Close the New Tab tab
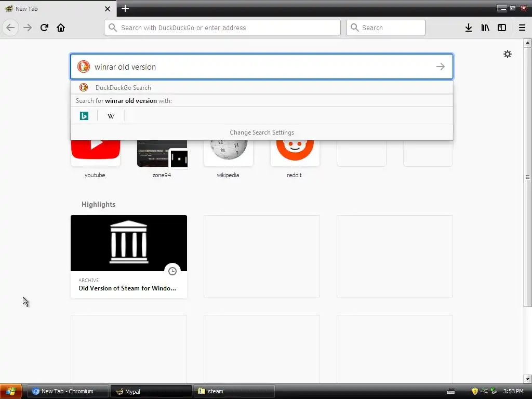 (x=108, y=9)
